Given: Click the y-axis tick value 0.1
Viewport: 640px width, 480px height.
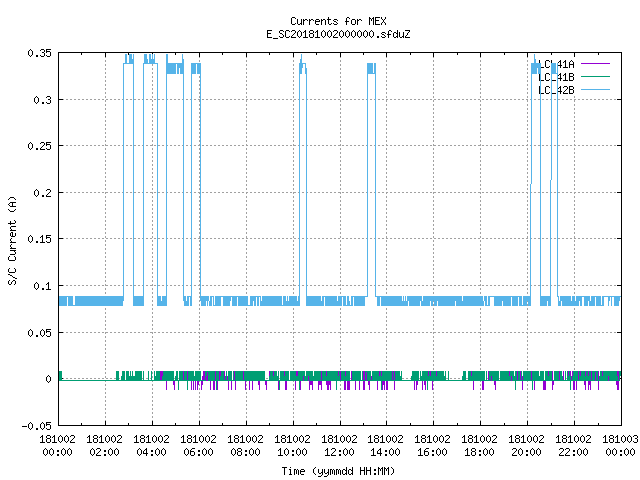Looking at the screenshot, I should [x=42, y=286].
